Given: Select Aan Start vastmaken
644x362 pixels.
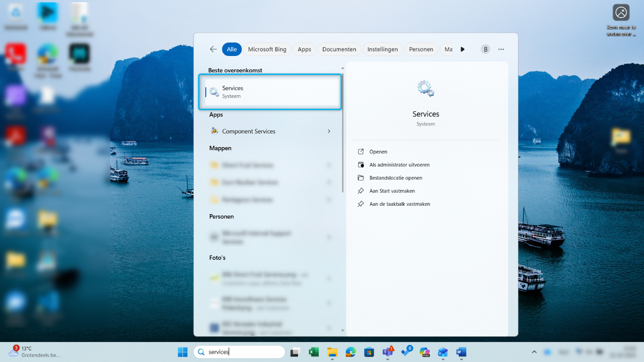Looking at the screenshot, I should click(x=392, y=191).
